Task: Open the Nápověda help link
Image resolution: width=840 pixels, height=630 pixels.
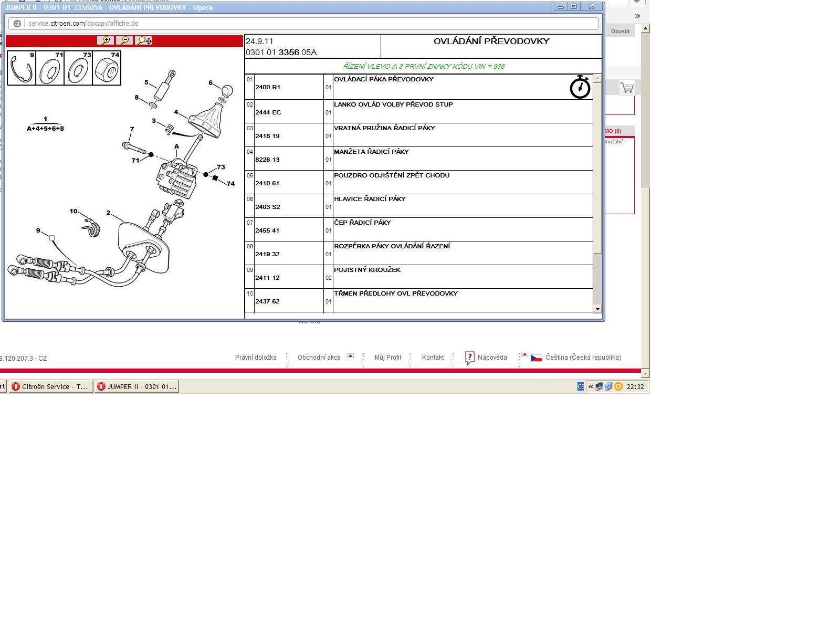Action: click(x=492, y=358)
